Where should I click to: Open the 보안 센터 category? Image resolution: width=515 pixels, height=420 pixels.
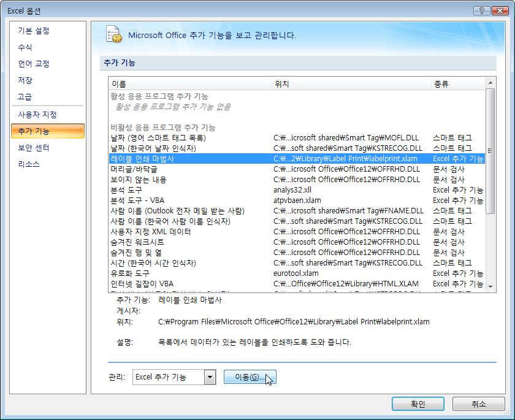pos(34,148)
